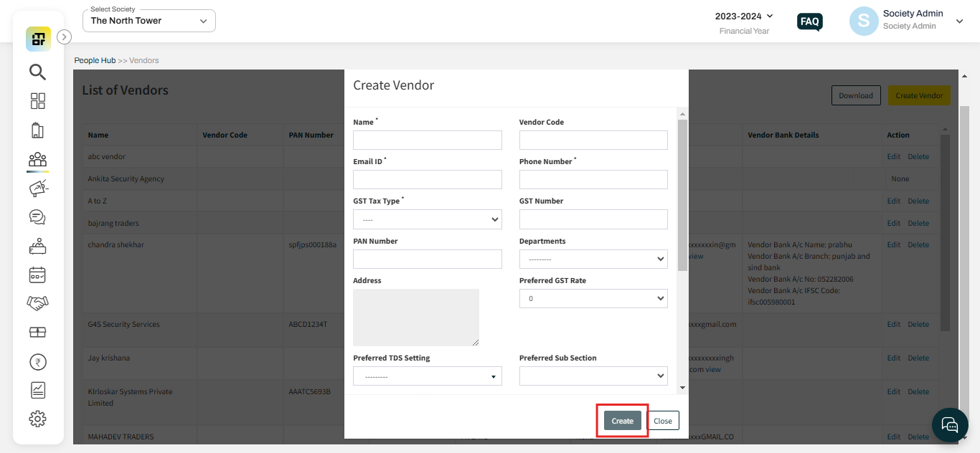This screenshot has height=453, width=980.
Task: Expand the Select Society dropdown
Action: (149, 21)
